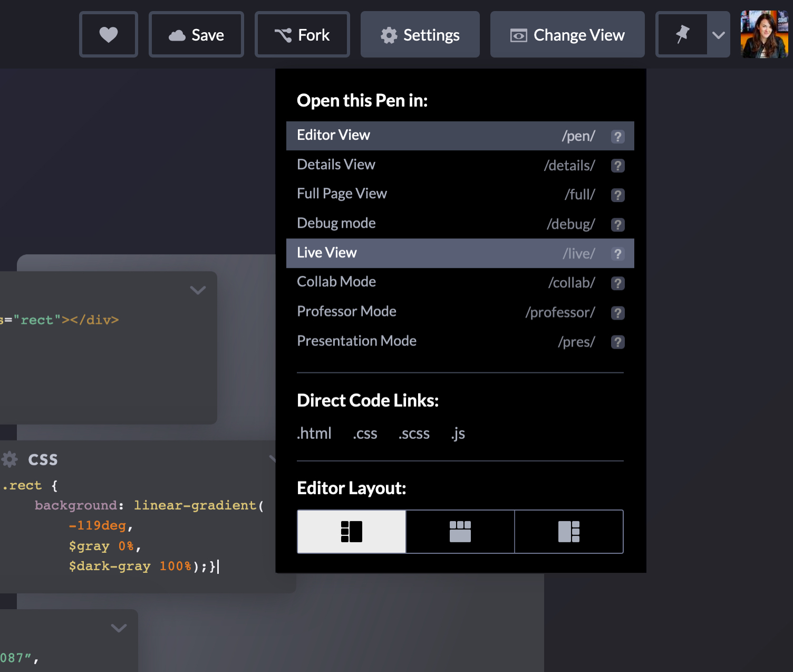Expand the dropdown arrow beside the pin button

point(718,36)
